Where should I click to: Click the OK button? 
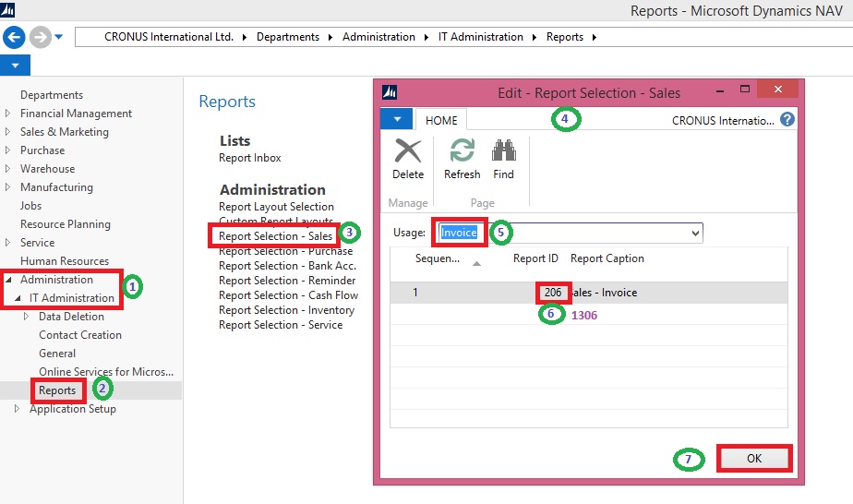point(754,459)
